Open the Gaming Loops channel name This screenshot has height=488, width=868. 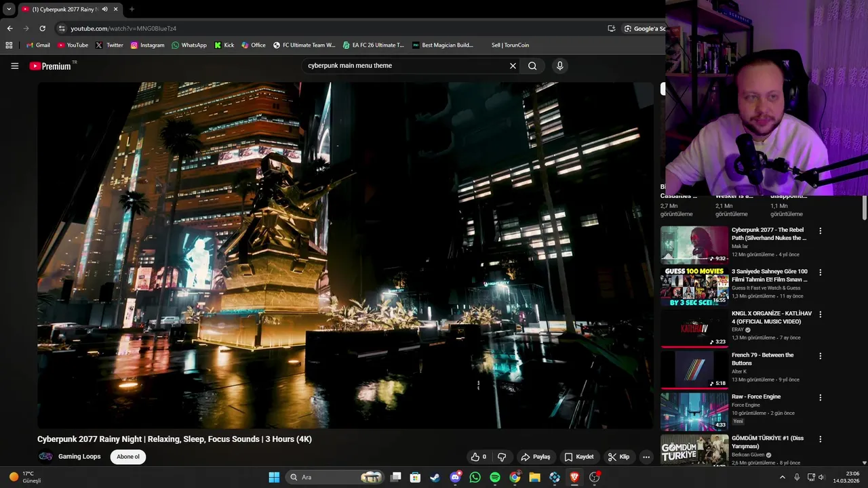click(x=79, y=457)
